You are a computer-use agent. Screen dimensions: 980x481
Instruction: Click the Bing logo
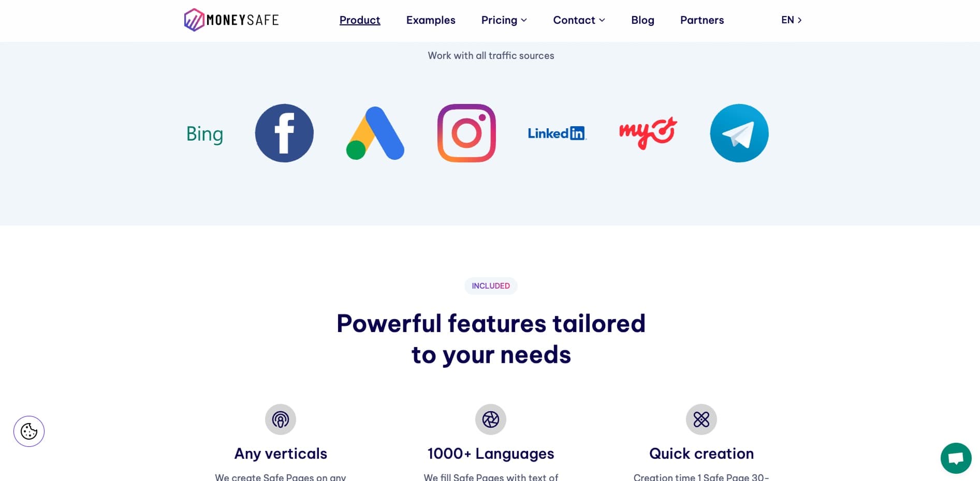point(204,134)
